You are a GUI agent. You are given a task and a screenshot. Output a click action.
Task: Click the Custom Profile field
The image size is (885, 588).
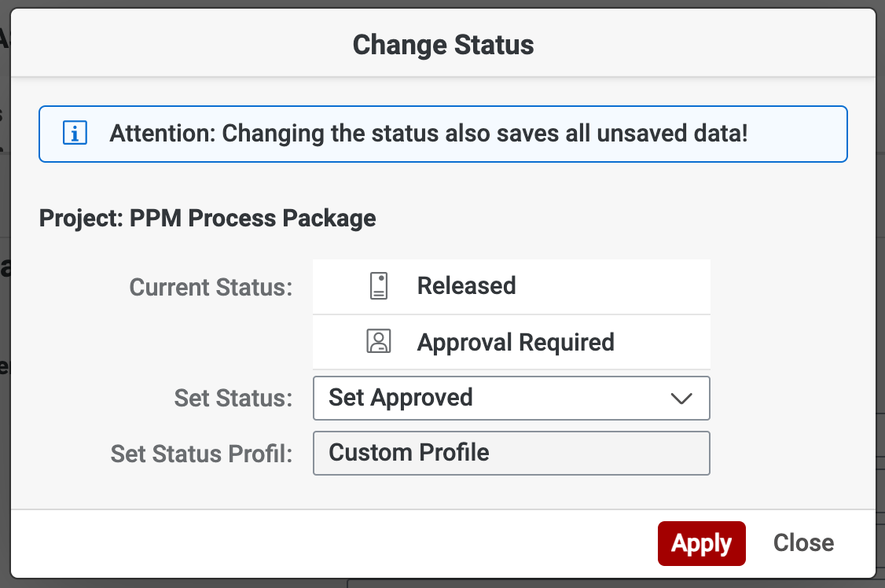[x=511, y=453]
